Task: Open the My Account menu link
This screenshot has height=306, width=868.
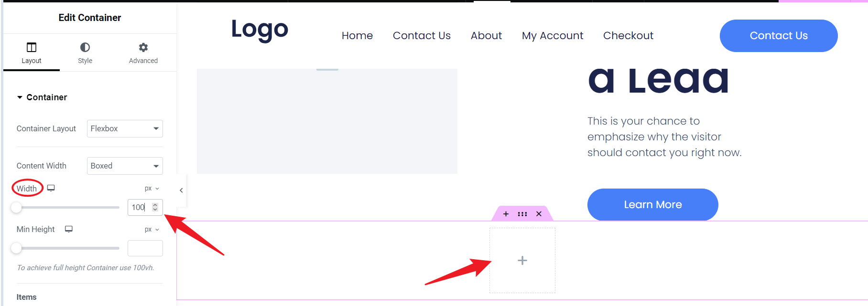Action: tap(553, 36)
